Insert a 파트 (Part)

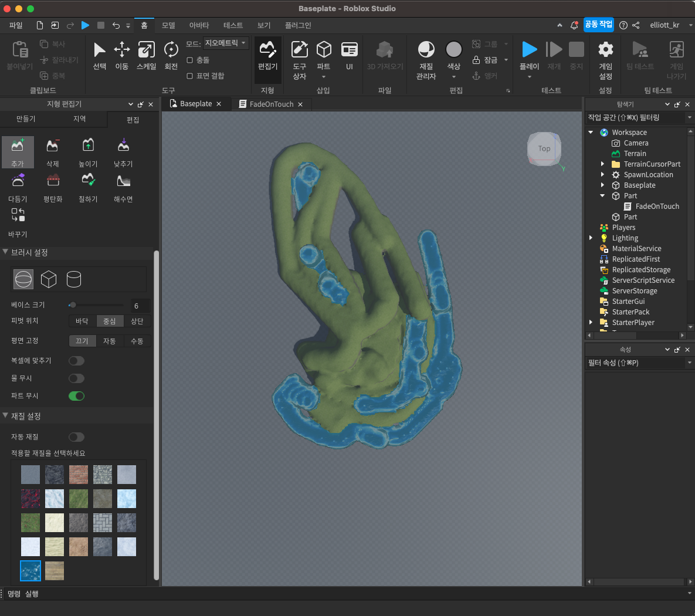coord(324,59)
